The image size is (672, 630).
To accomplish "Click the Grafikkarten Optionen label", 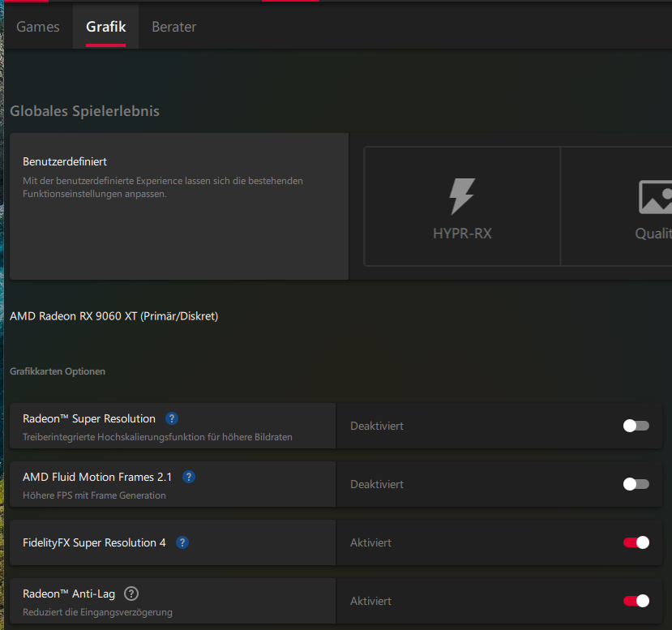I will (58, 371).
